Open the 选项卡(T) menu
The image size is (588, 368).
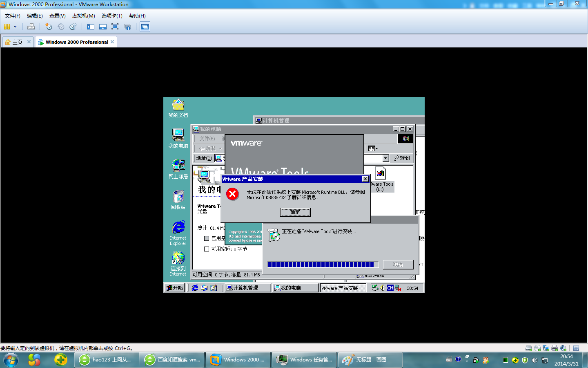tap(112, 16)
